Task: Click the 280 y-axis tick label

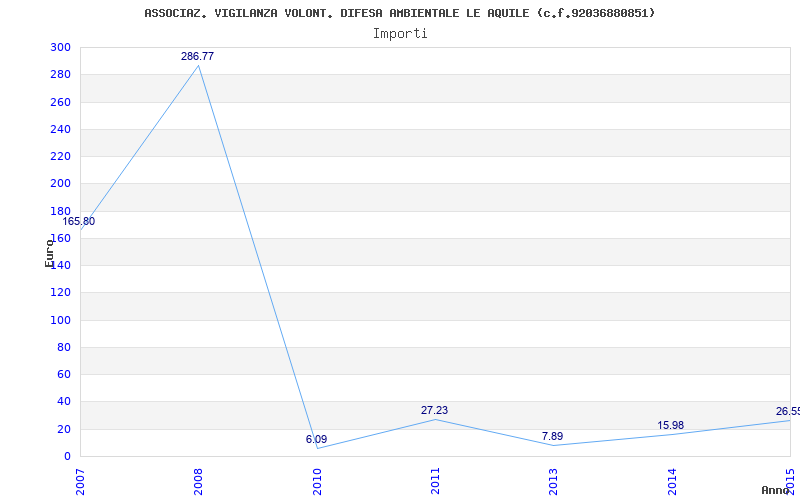Action: [x=61, y=74]
